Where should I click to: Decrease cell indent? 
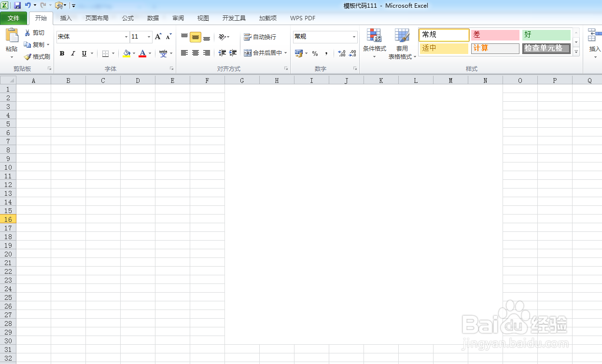click(x=222, y=53)
